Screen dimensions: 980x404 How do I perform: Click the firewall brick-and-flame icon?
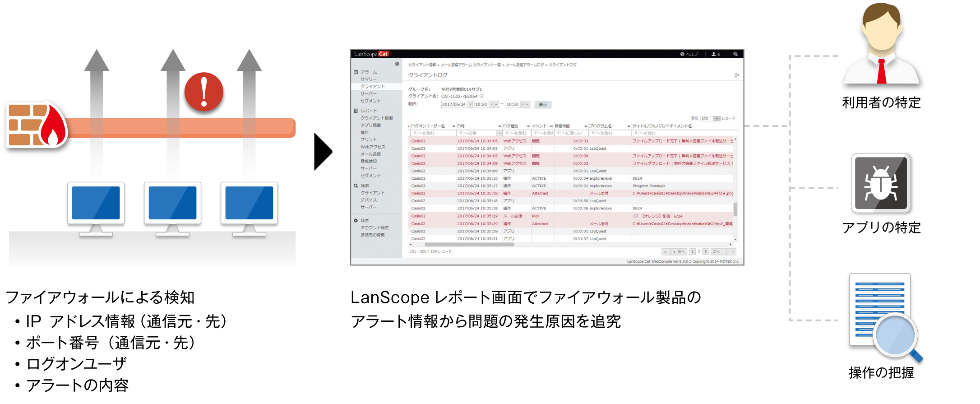37,125
